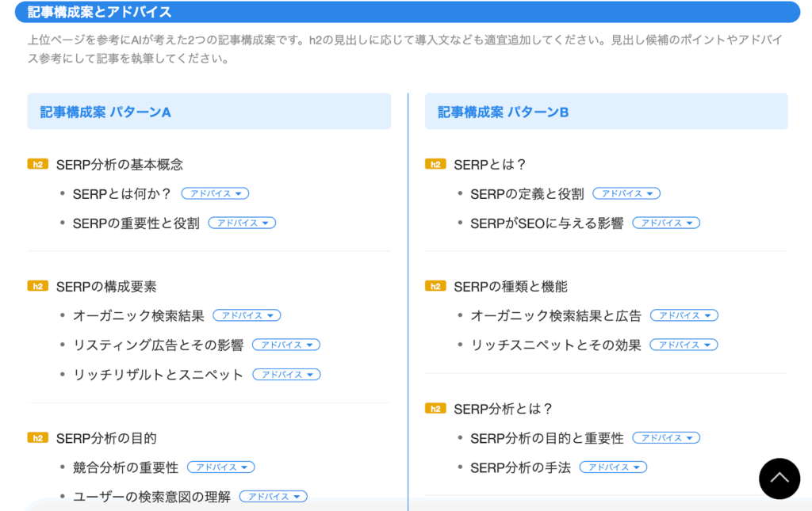Viewport: 812px width, 511px height.
Task: Click h2 badge beside SERP分析の目的
Action: (x=37, y=438)
